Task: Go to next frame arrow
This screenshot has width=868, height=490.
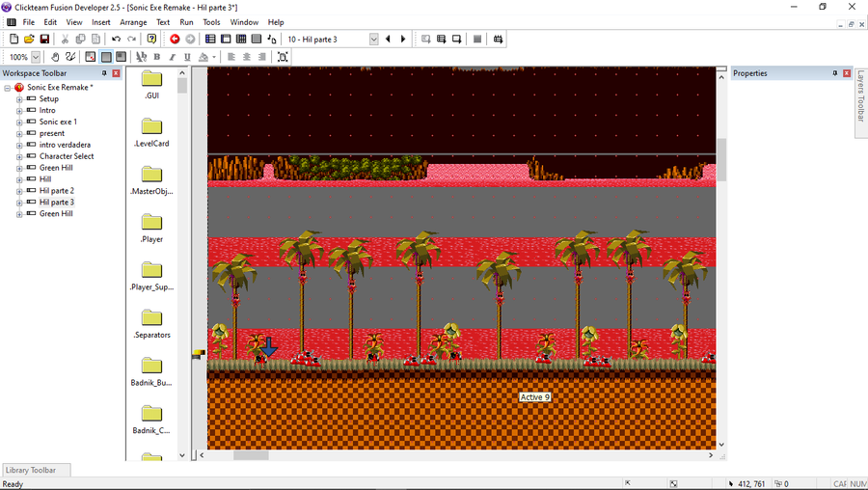Action: [x=403, y=39]
